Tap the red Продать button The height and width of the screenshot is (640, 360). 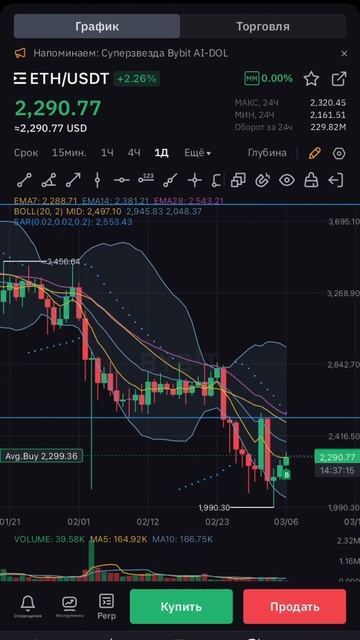tap(294, 606)
